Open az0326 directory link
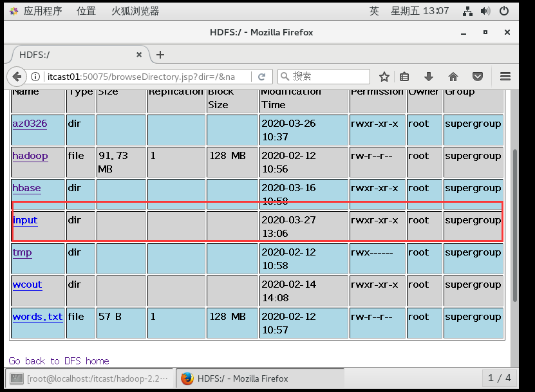This screenshot has height=392, width=535. coord(30,124)
